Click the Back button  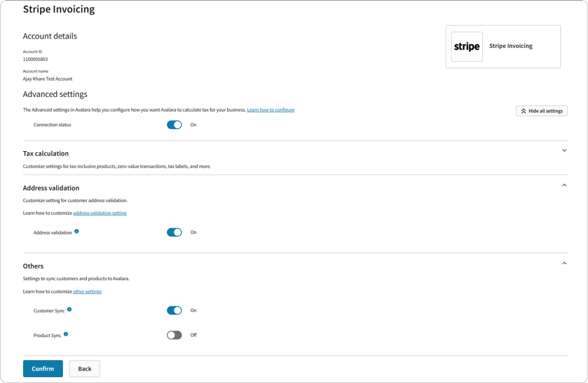[85, 369]
